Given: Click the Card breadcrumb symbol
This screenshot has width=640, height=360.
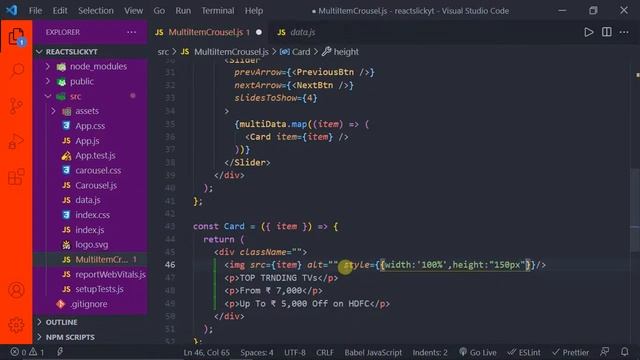Looking at the screenshot, I should click(301, 52).
